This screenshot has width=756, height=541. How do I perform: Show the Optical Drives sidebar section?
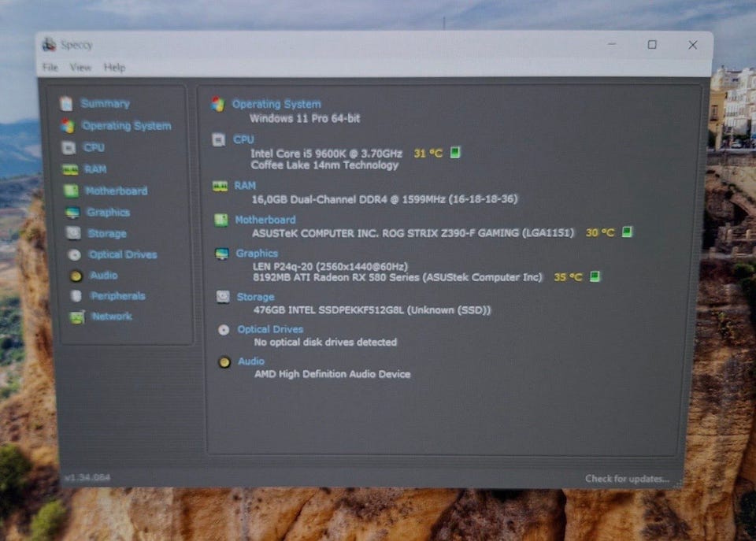click(123, 254)
